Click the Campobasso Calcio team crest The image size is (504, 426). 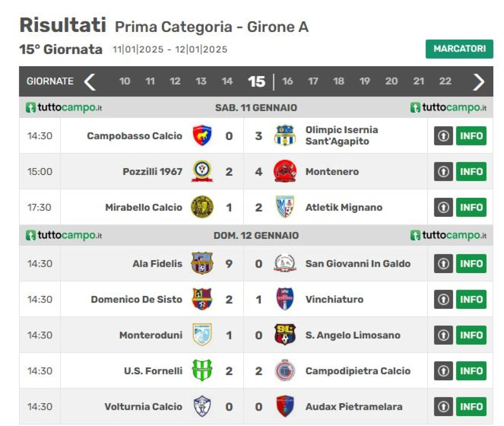click(202, 136)
